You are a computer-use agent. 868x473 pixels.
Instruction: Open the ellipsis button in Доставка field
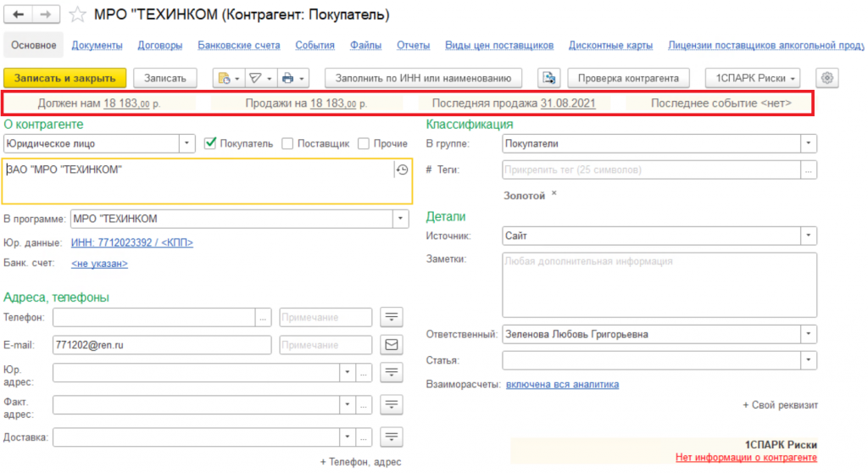coord(364,437)
